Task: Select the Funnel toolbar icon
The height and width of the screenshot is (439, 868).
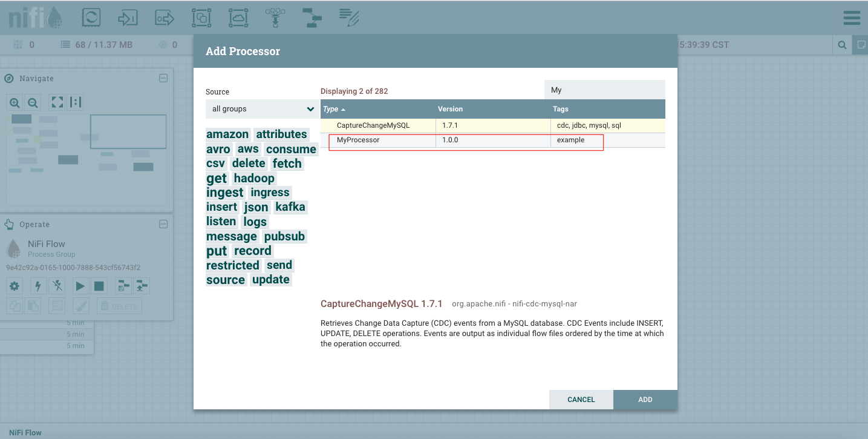Action: pyautogui.click(x=275, y=18)
